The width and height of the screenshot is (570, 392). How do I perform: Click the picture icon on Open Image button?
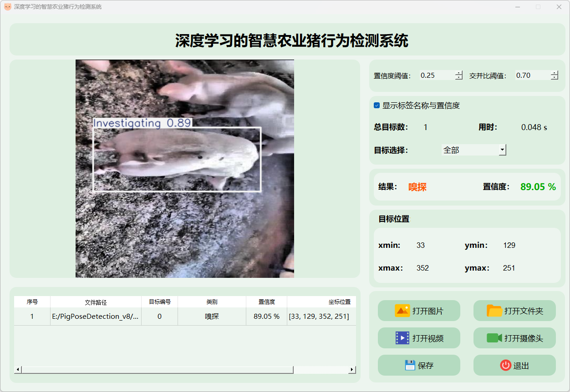tap(402, 311)
